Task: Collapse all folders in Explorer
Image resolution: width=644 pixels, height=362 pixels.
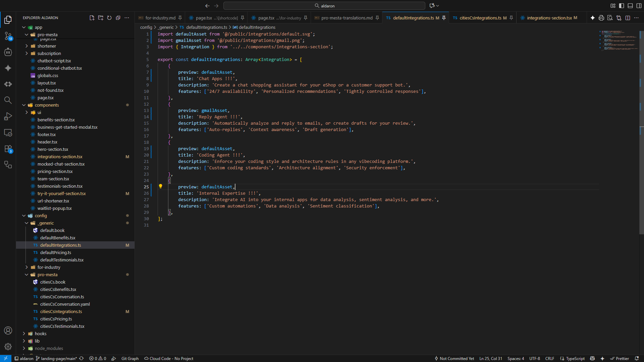Action: tap(118, 18)
